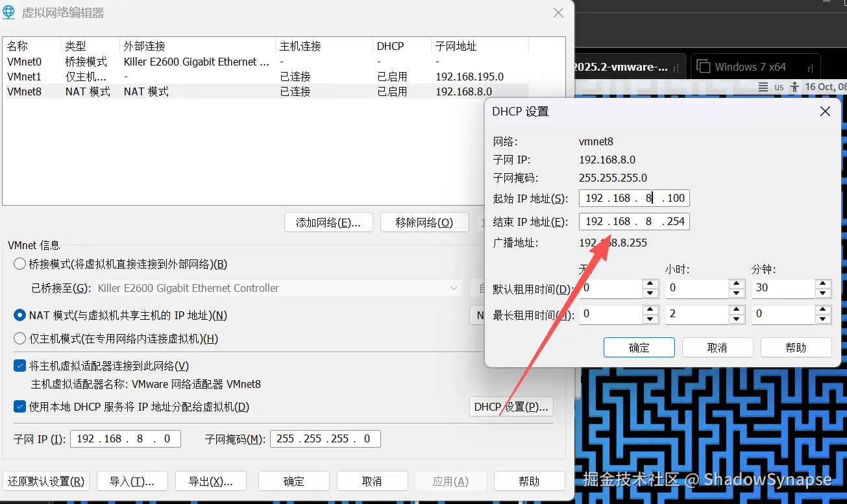Click the Virtual Network Editor globe title icon

9,12
